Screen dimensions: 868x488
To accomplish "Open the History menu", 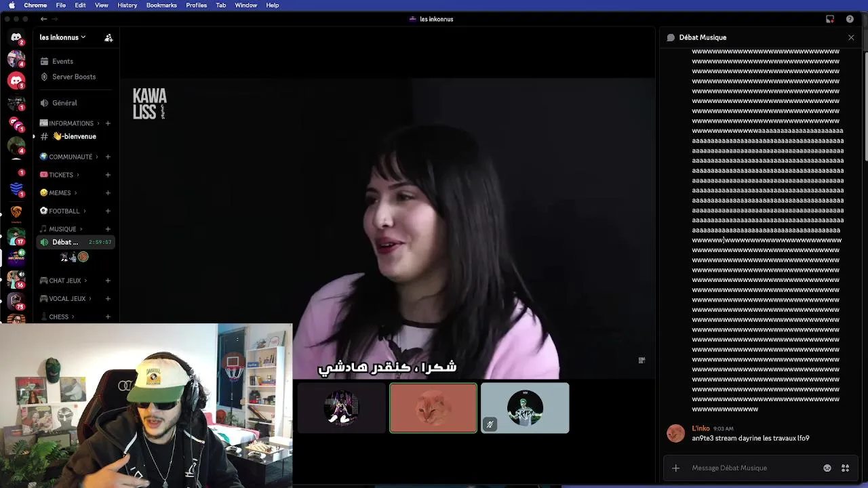I will (127, 5).
